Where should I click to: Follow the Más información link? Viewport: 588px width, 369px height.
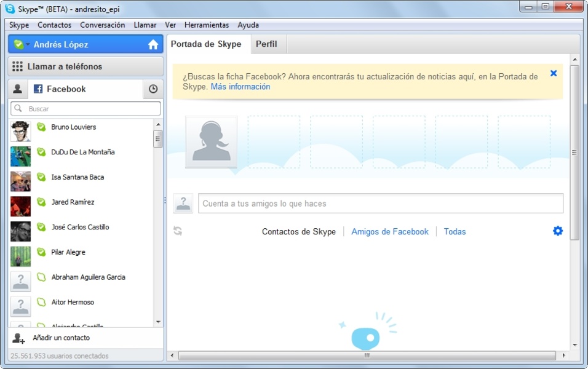[240, 87]
